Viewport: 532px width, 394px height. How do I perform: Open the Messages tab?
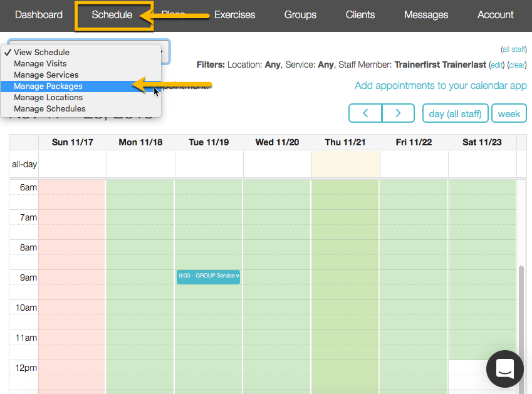pos(426,15)
